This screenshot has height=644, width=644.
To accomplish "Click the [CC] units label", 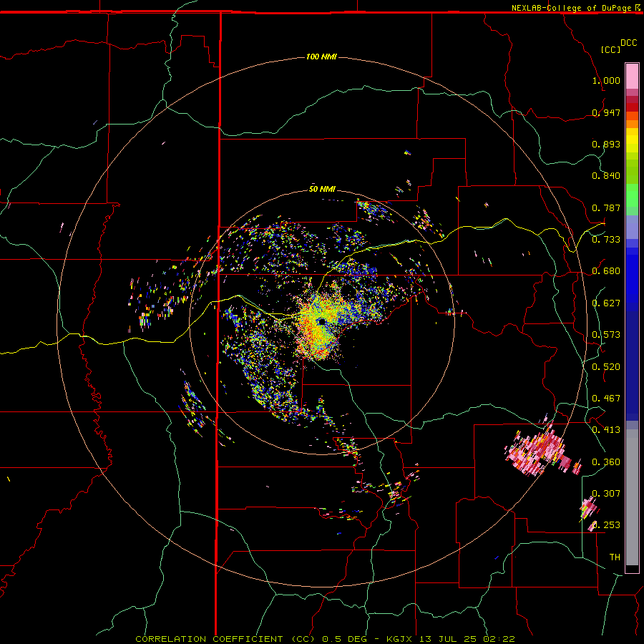I will [611, 49].
